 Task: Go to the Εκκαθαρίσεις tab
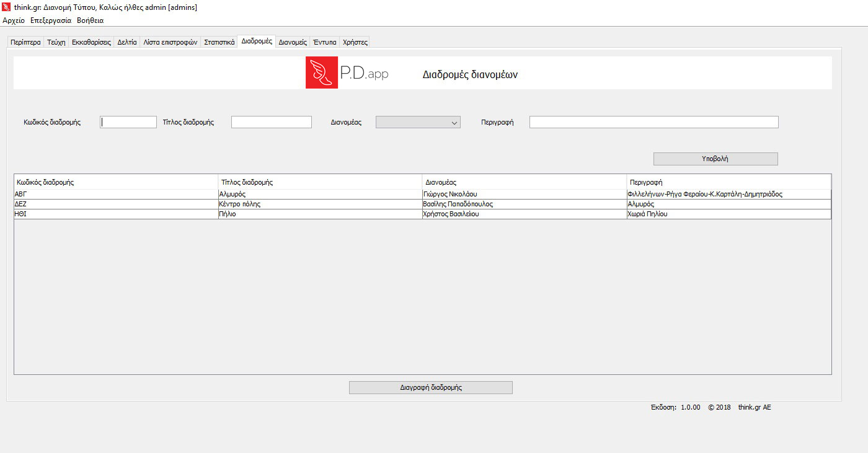(x=91, y=42)
